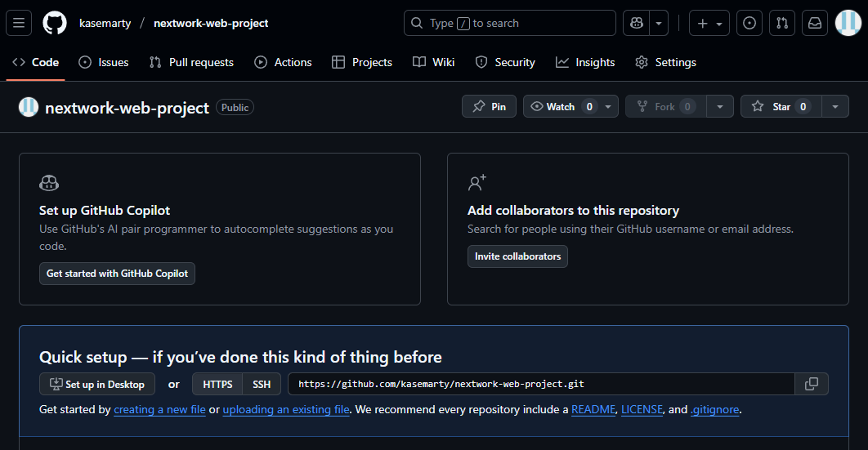Copy the clone URL to clipboard
Screen dimensions: 868x450
pyautogui.click(x=812, y=384)
